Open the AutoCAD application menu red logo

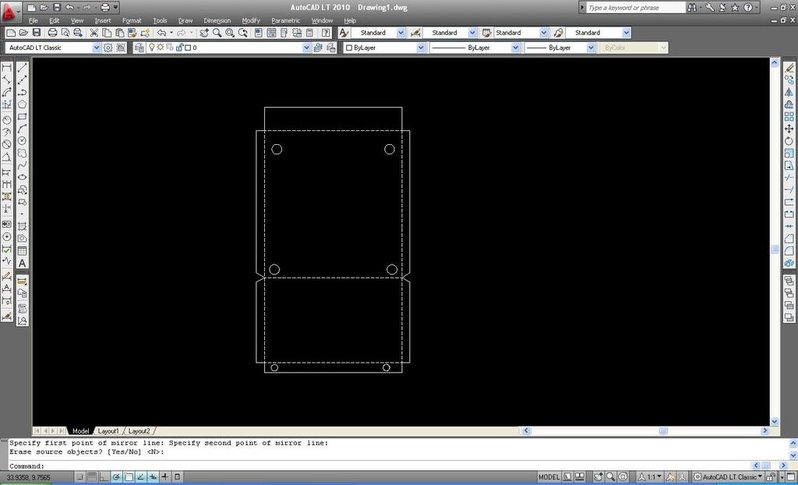pos(10,13)
